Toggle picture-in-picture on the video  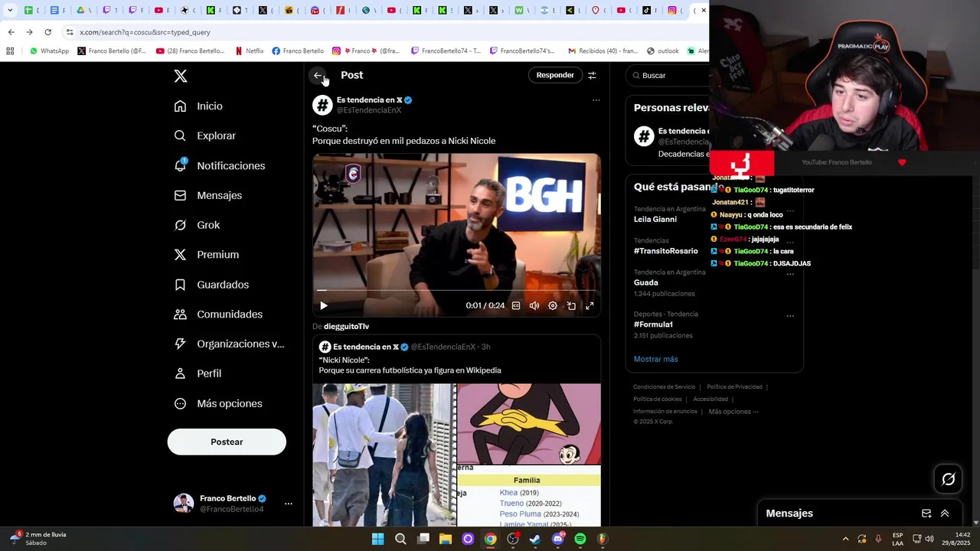tap(571, 305)
